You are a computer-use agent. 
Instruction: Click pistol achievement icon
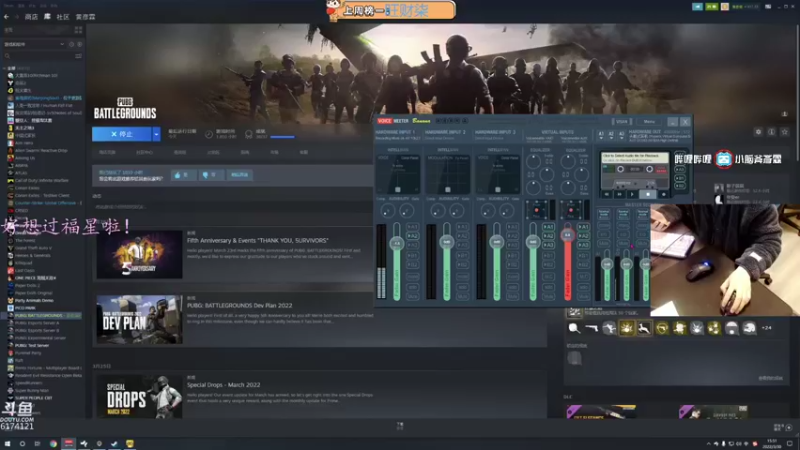coord(592,328)
